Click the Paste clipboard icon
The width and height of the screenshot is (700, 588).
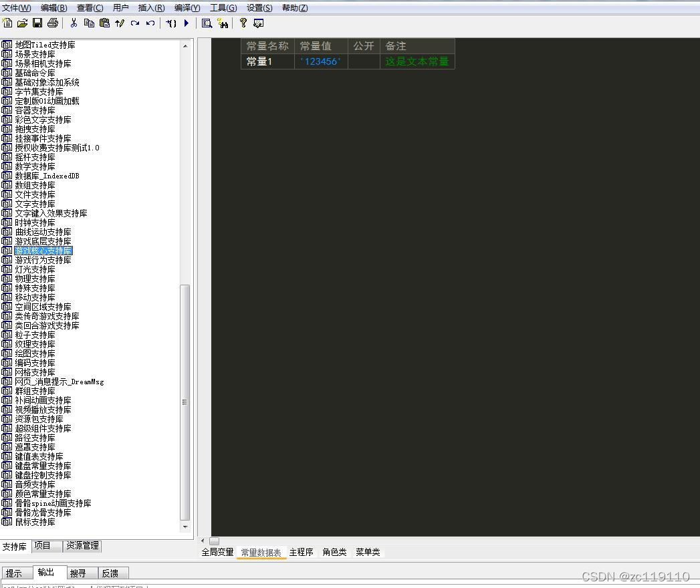click(104, 23)
